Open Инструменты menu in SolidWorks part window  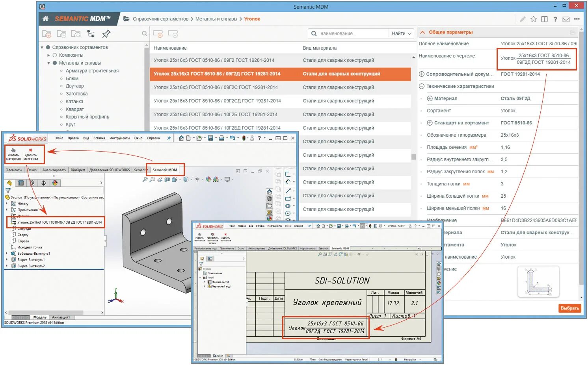click(120, 138)
